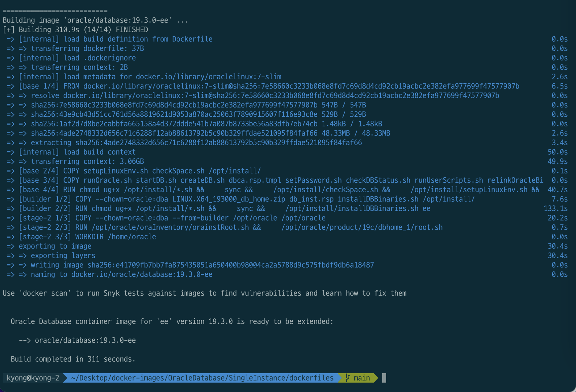Click the '133.1s' duration value

point(556,208)
